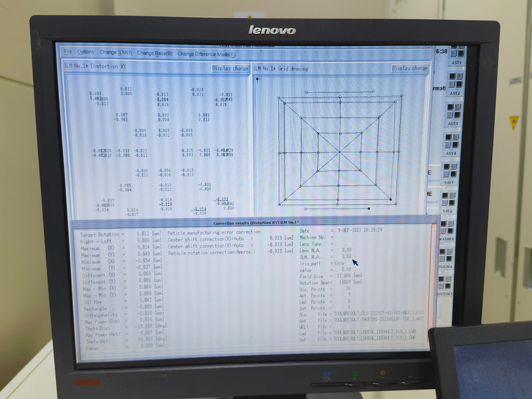The height and width of the screenshot is (399, 532).
Task: Select the 'Different (Y)' result label
Action: point(99,282)
